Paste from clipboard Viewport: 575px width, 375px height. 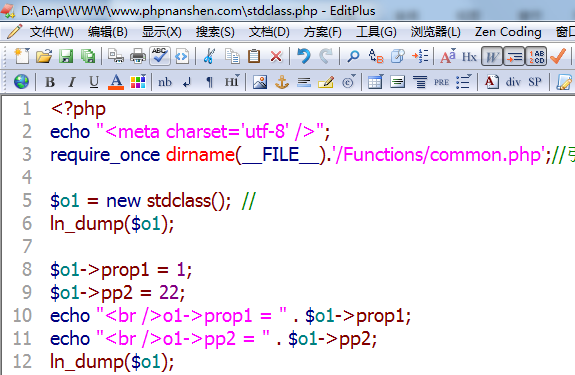(x=254, y=56)
